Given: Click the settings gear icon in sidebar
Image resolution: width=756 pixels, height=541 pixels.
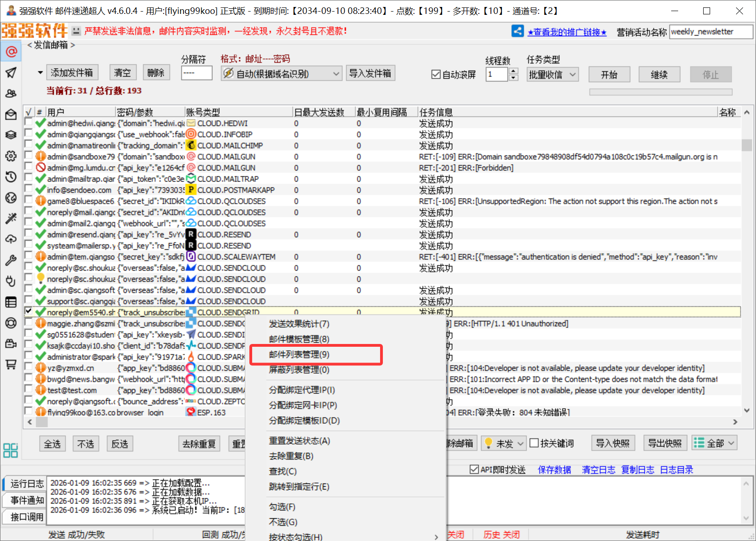Looking at the screenshot, I should (x=11, y=156).
